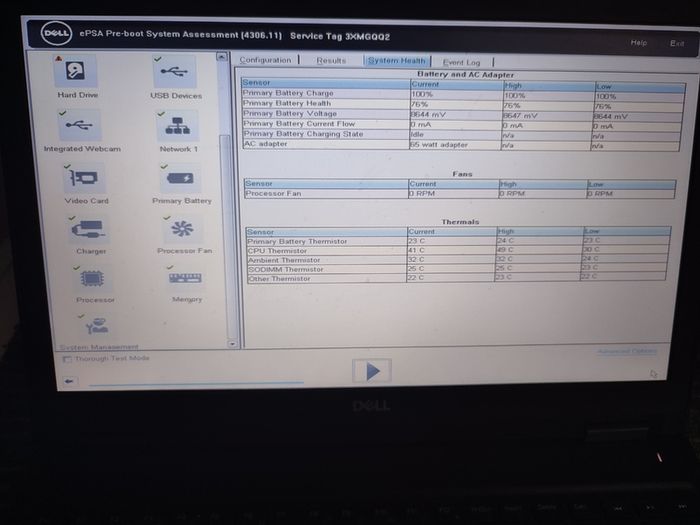Enable Thorough Test Mode checkbox

(x=67, y=359)
